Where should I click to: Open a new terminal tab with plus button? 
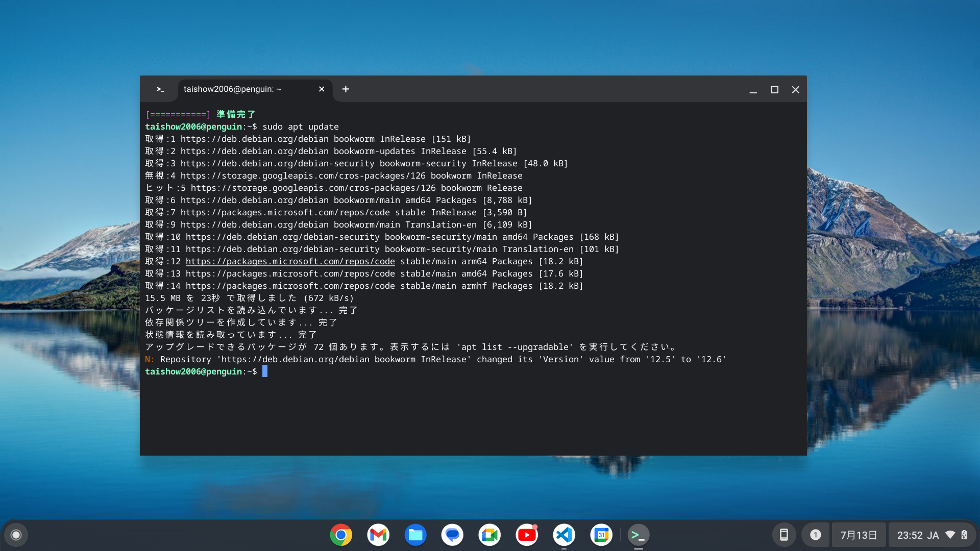coord(346,89)
